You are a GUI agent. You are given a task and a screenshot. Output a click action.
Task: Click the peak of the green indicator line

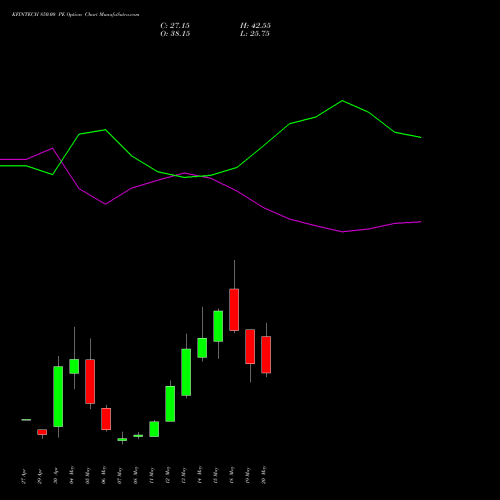pos(342,101)
